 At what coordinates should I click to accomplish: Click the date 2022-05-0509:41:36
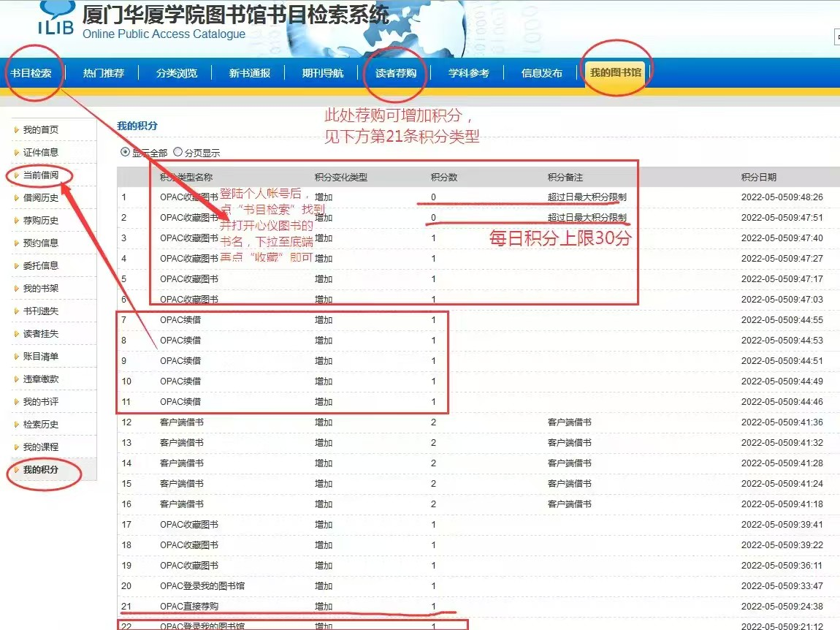(782, 422)
